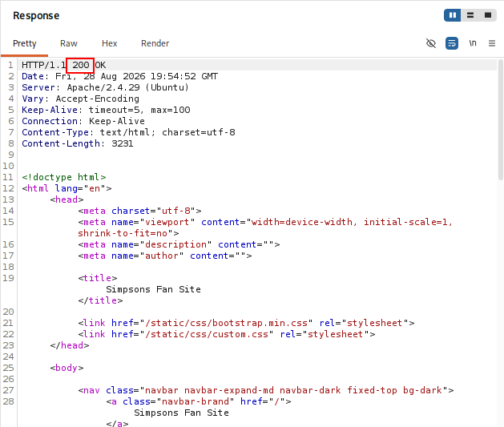Toggle line wrap button
The width and height of the screenshot is (504, 427).
pyautogui.click(x=452, y=43)
